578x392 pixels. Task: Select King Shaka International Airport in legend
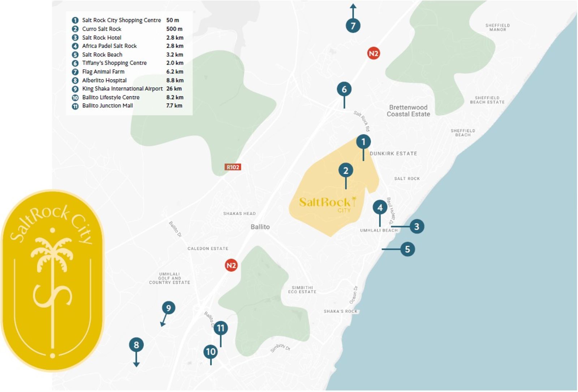(122, 89)
